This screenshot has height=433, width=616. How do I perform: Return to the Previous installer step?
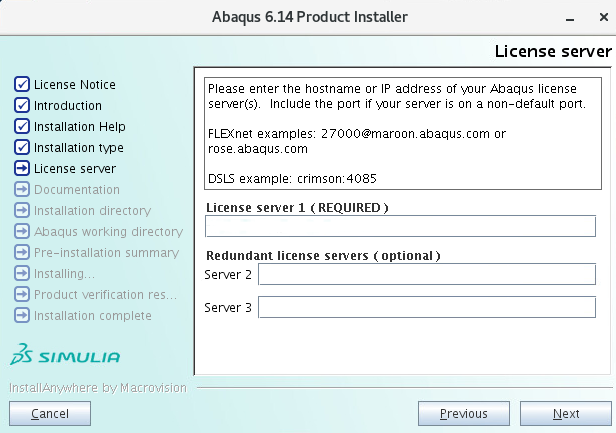464,413
